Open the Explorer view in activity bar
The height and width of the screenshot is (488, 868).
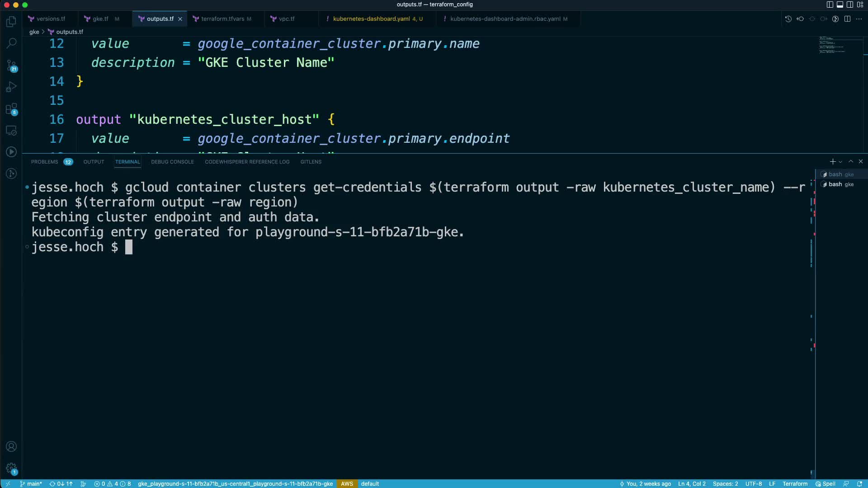click(11, 22)
